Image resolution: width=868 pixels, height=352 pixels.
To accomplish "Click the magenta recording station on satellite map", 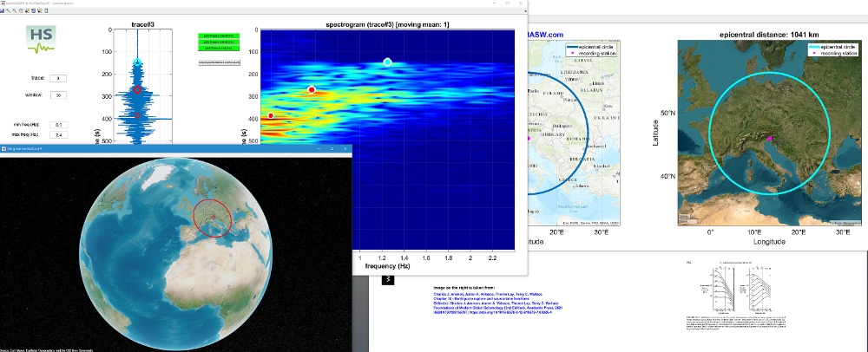I will point(769,138).
